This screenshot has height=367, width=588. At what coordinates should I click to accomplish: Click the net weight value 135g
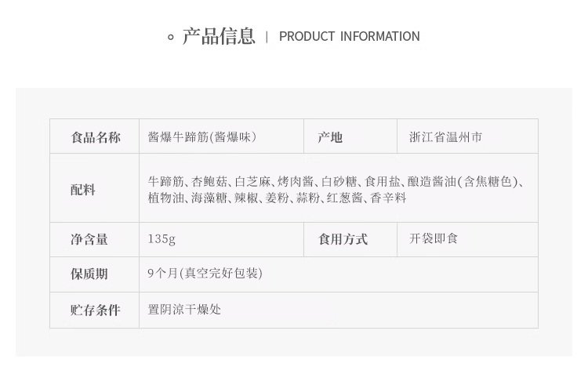pos(162,239)
